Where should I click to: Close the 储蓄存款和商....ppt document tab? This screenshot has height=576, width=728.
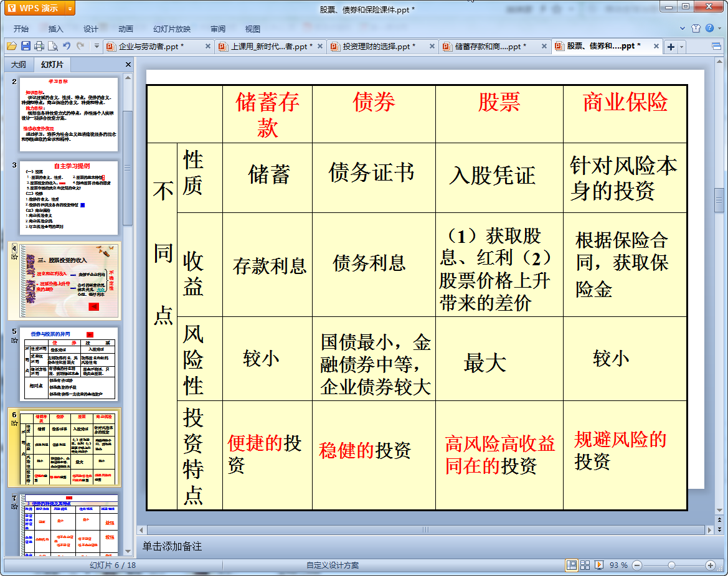(x=544, y=47)
